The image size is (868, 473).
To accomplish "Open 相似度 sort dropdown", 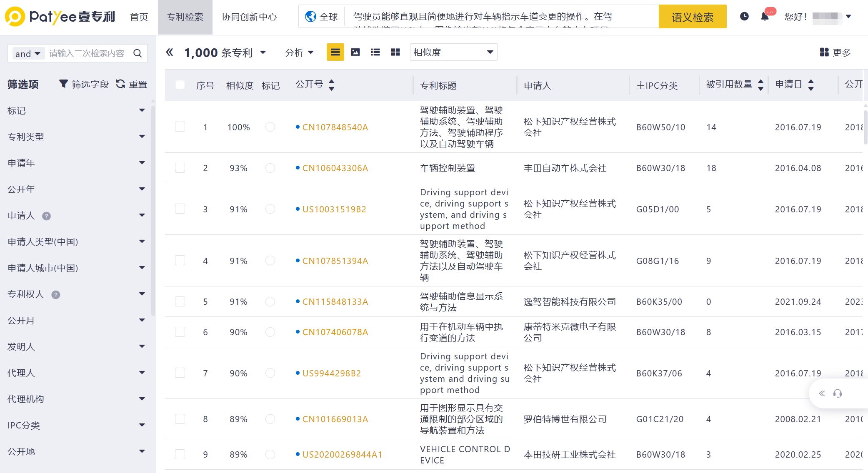I will [x=453, y=52].
